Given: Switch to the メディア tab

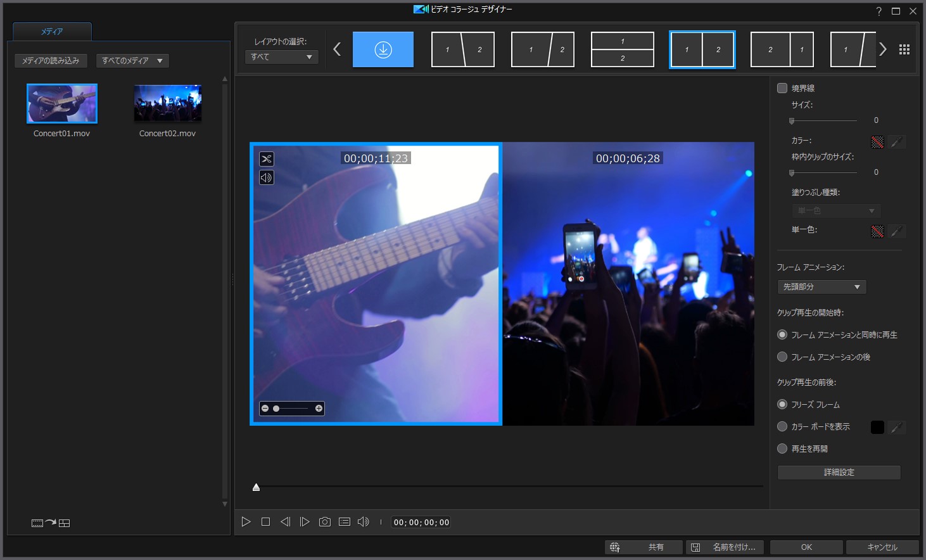Looking at the screenshot, I should [x=52, y=32].
